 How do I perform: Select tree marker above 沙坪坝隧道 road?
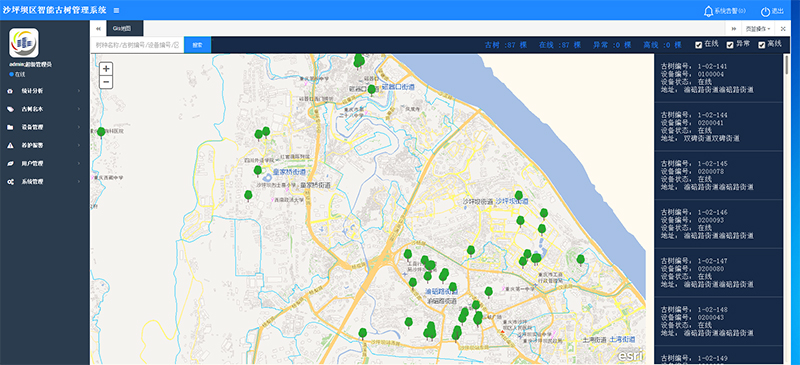pos(363,334)
